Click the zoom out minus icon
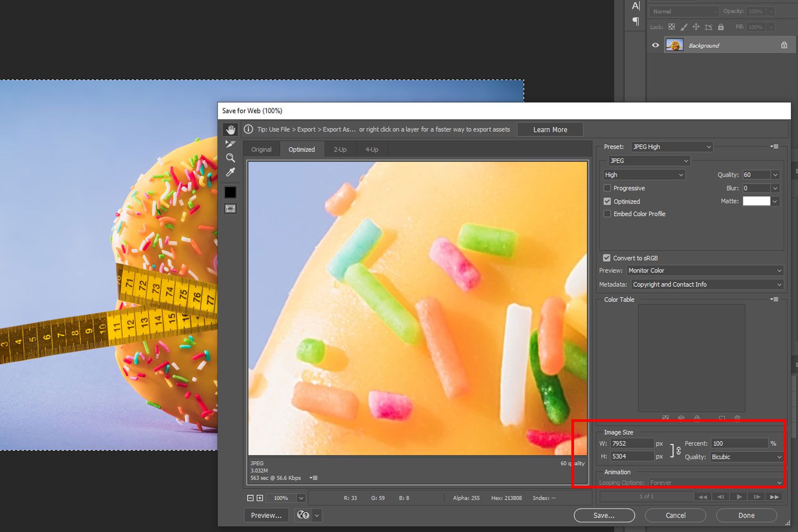Viewport: 798px width, 532px height. pyautogui.click(x=250, y=498)
